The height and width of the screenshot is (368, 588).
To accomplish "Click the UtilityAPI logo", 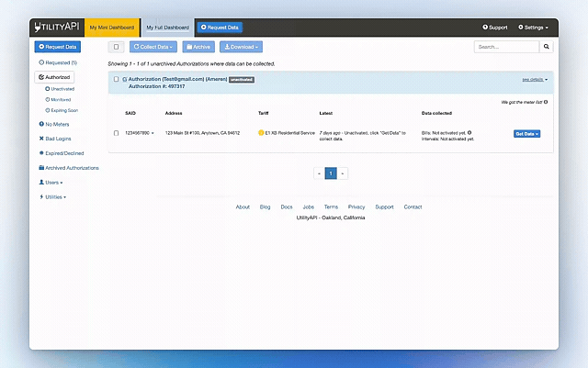I will (x=58, y=28).
